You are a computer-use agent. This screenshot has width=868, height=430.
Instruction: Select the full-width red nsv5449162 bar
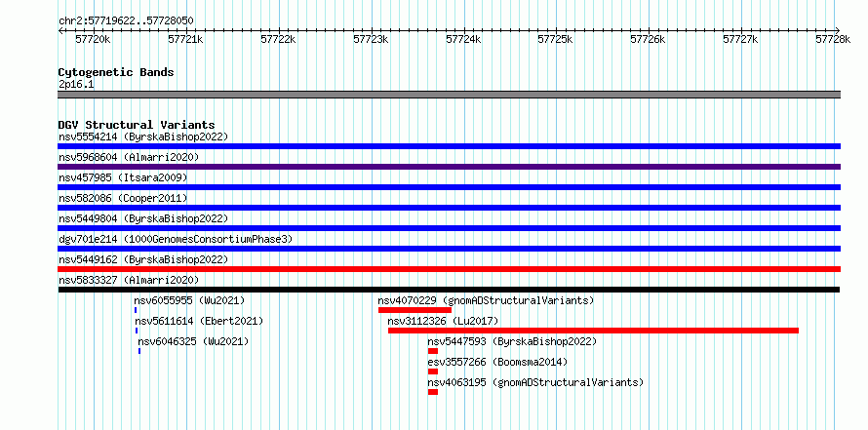(x=449, y=269)
